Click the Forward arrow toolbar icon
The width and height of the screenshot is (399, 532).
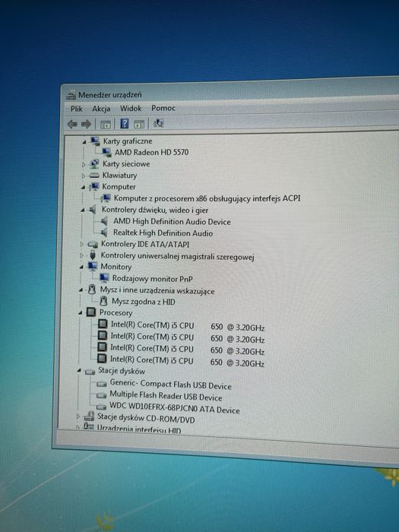pos(86,124)
